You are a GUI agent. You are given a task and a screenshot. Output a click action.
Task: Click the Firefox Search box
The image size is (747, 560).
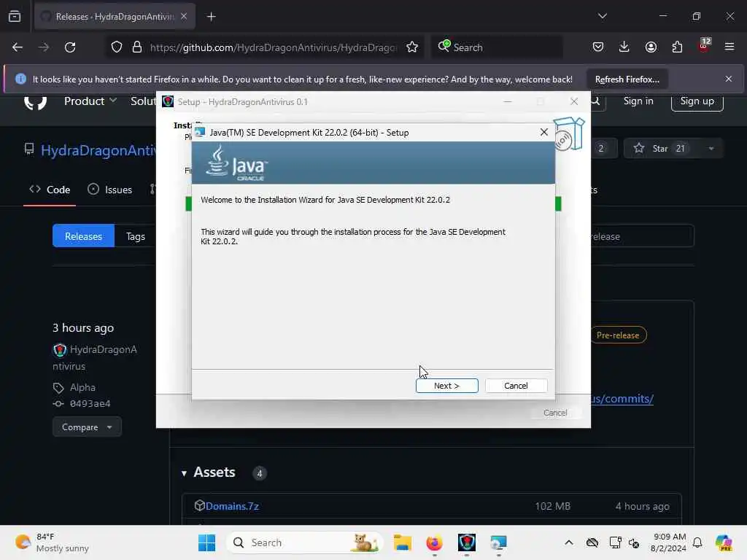coord(497,47)
